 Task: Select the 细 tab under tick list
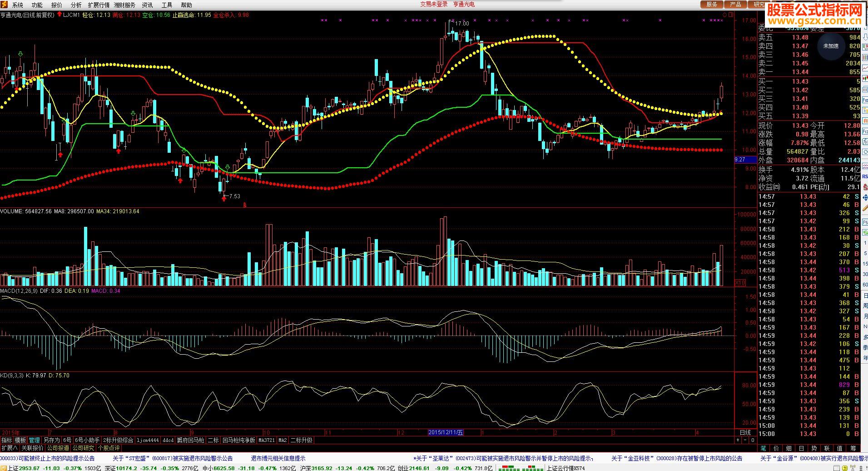click(789, 448)
